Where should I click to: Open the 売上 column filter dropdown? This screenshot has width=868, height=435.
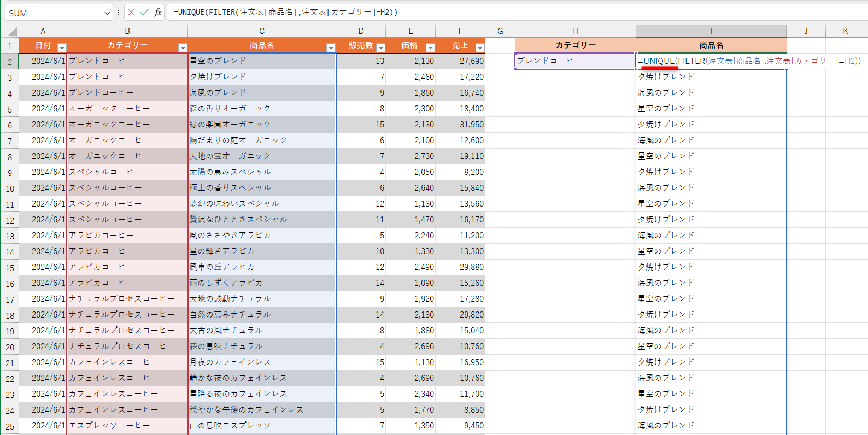(x=480, y=48)
